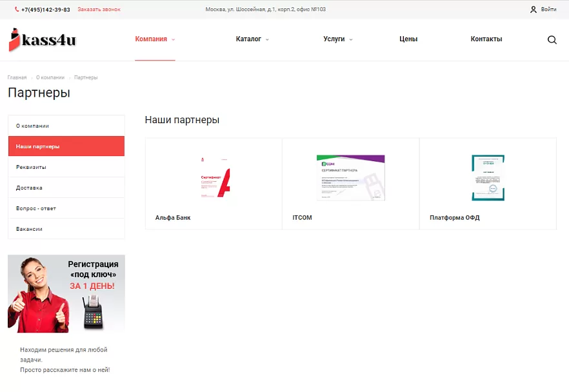Select Вакансии in the sidebar
569x392 pixels.
[66, 229]
